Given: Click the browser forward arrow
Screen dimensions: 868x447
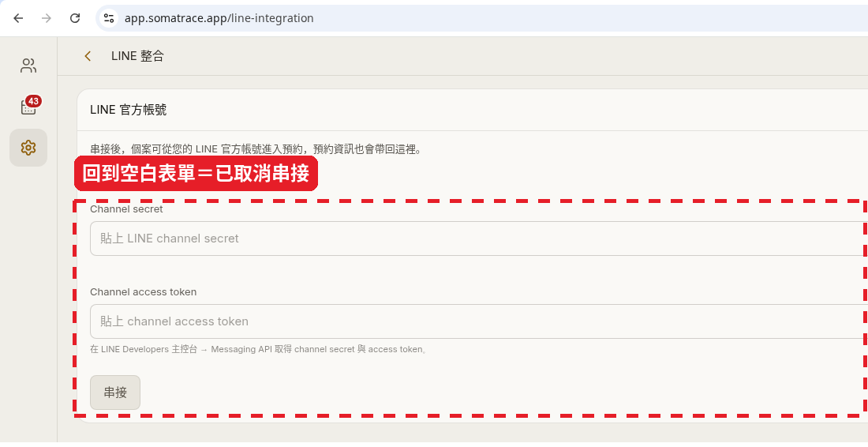Looking at the screenshot, I should (47, 18).
